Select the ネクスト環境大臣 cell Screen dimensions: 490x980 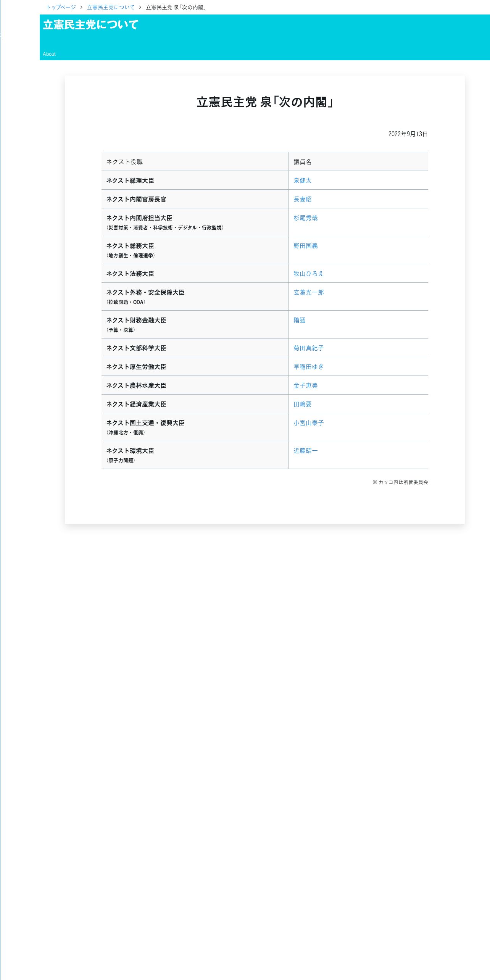195,455
